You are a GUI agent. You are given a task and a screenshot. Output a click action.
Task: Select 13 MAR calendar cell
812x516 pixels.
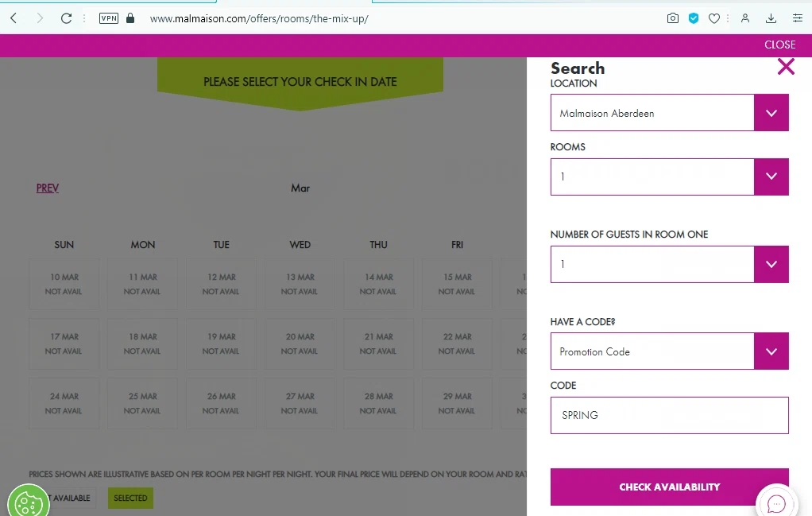tap(300, 285)
